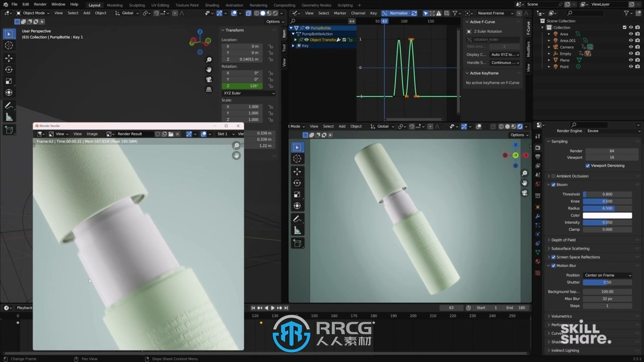Click the Options button in left viewport
The image size is (644, 362).
[274, 22]
